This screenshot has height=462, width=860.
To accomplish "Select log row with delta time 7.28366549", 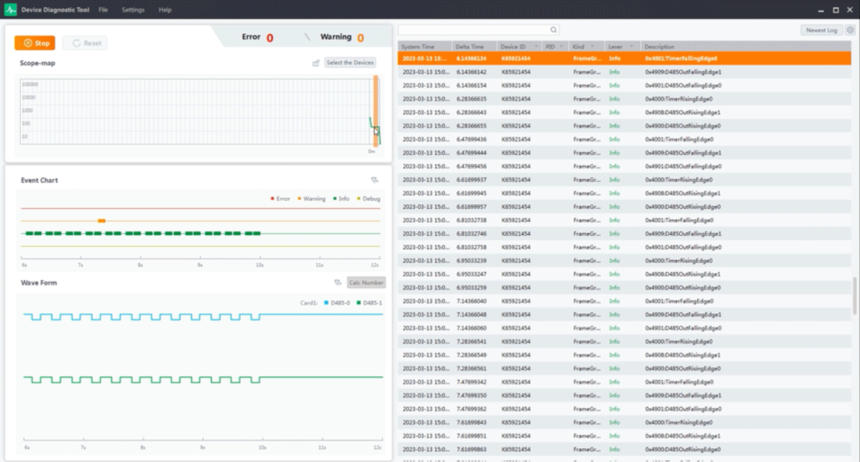I will pyautogui.click(x=624, y=355).
